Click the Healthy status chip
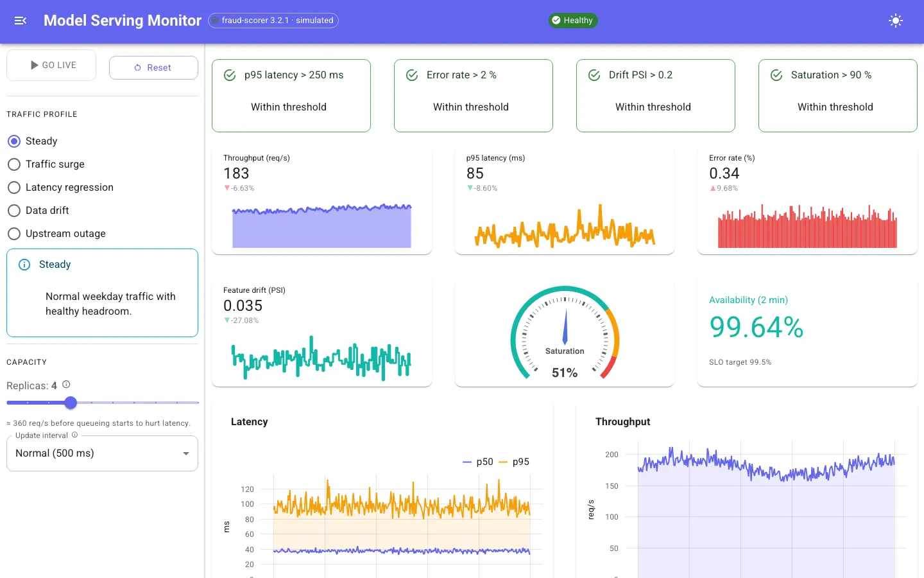Viewport: 924px width, 578px height. [x=573, y=21]
